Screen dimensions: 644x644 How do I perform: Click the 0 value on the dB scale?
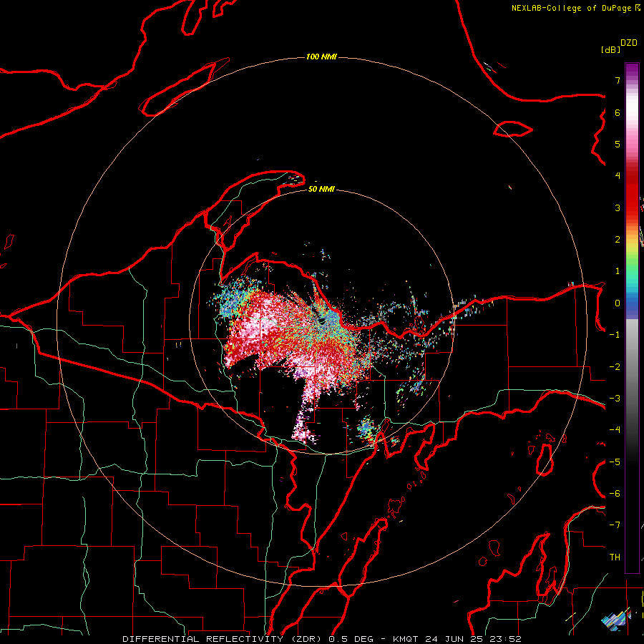pos(618,303)
